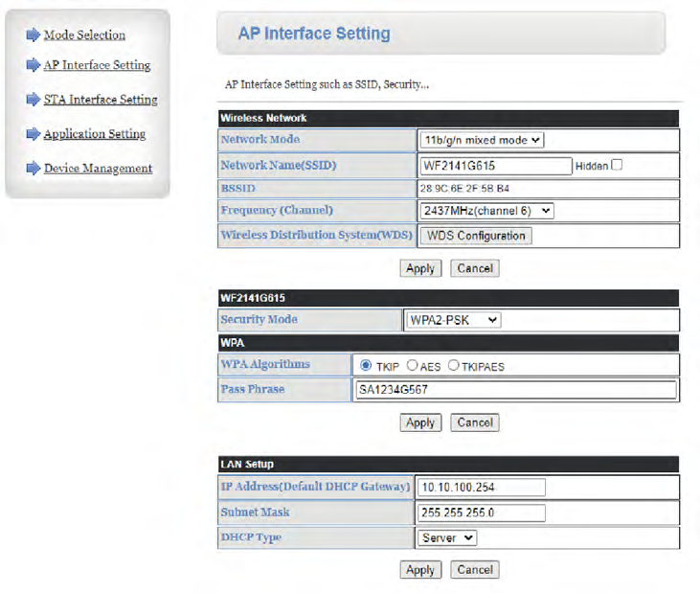
Task: Click the arrow icon beside Device Management
Action: tap(33, 169)
